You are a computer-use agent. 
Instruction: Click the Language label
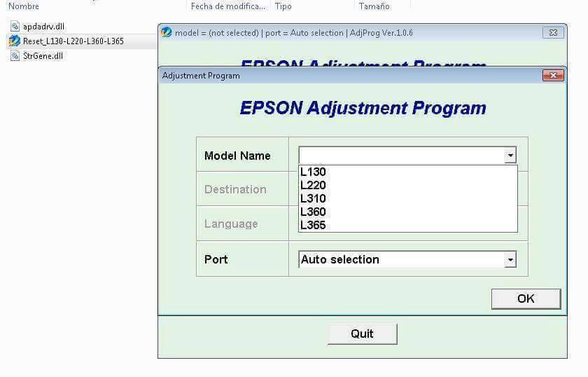(232, 224)
